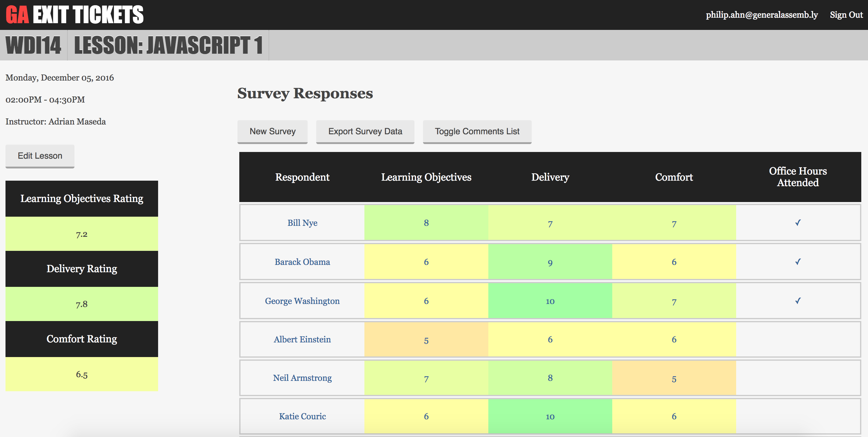Open Katie Couric's survey response

pyautogui.click(x=302, y=416)
